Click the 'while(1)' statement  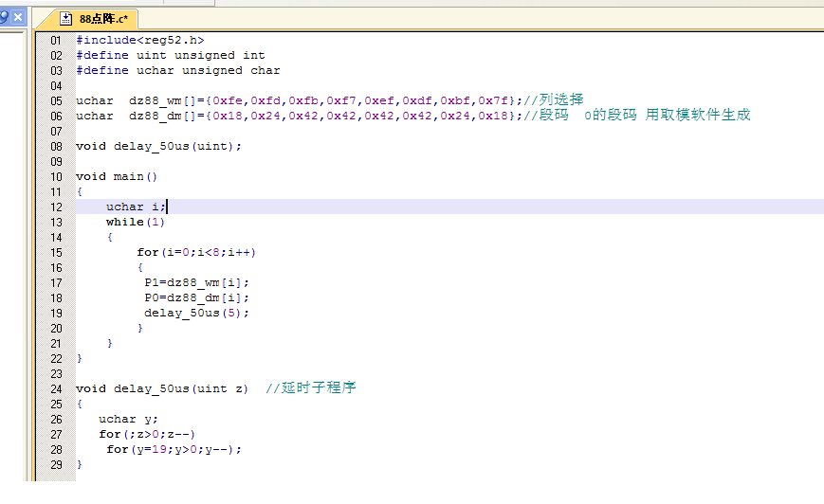[136, 222]
